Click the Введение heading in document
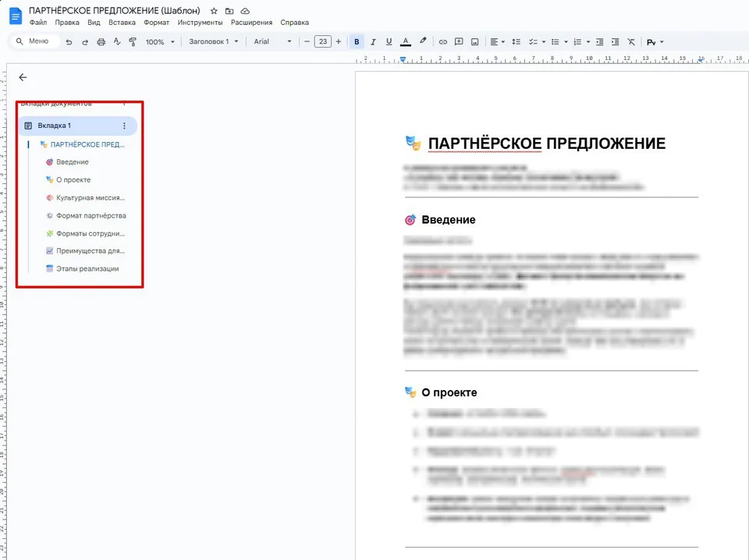749x560 pixels. [x=448, y=220]
